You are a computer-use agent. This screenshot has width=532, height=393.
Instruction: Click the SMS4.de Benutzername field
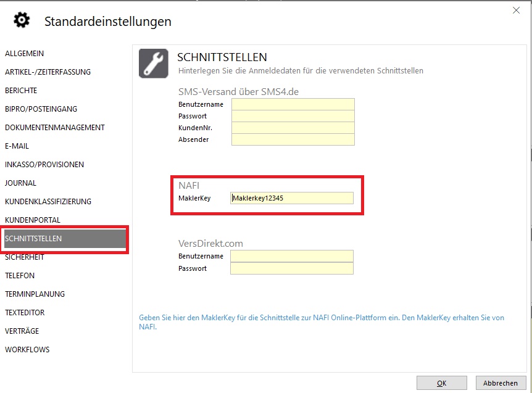293,104
